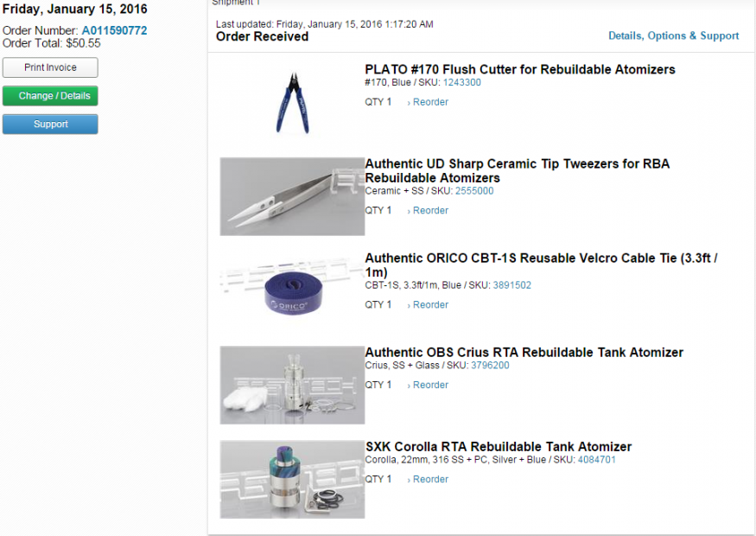This screenshot has height=536, width=756.
Task: Click the OBS Crius atomizer product image
Action: (x=292, y=385)
